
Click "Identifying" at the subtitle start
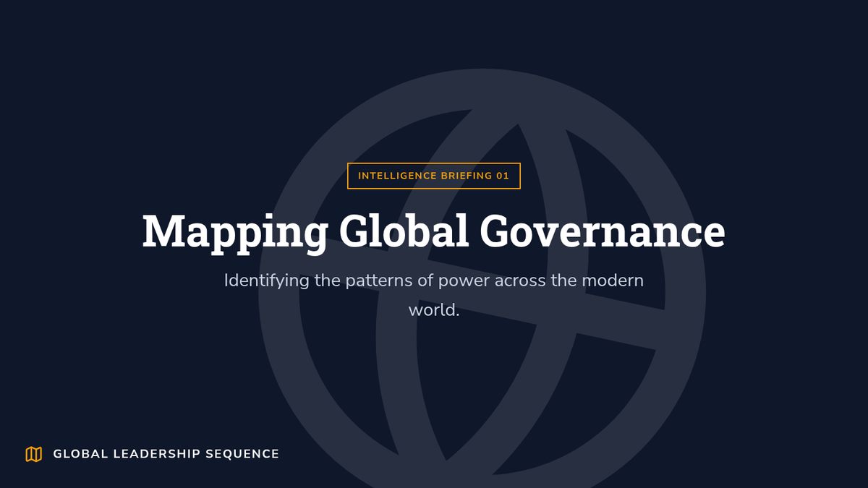click(x=266, y=280)
